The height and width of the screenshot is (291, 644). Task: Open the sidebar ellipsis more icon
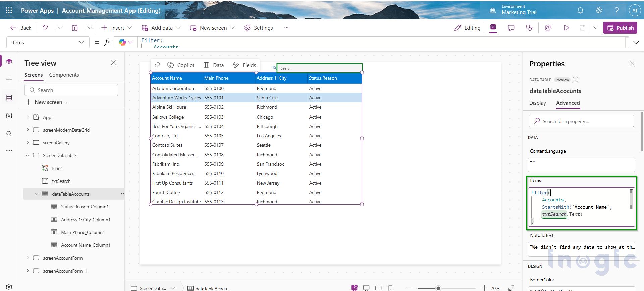(x=9, y=150)
